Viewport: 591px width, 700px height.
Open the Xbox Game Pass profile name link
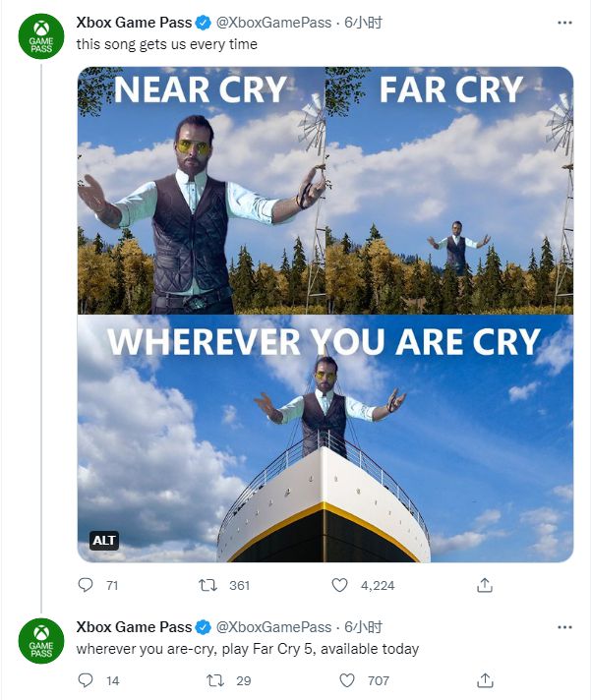[133, 24]
